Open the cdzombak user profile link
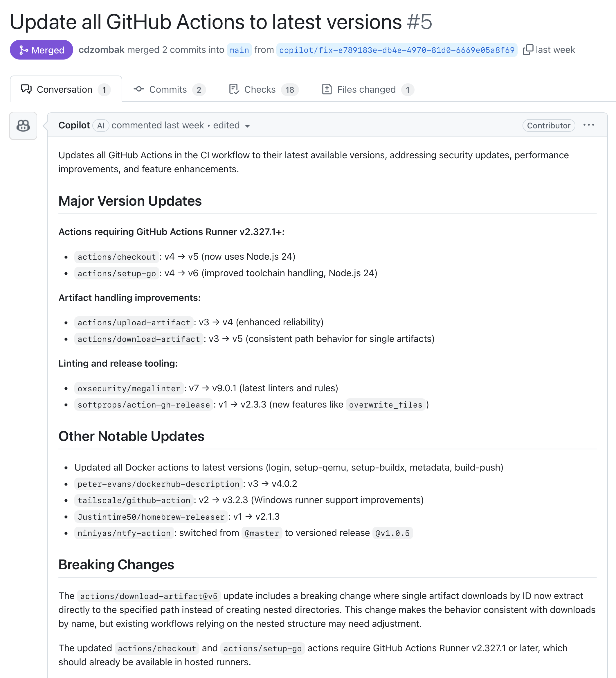This screenshot has height=678, width=616. click(102, 50)
